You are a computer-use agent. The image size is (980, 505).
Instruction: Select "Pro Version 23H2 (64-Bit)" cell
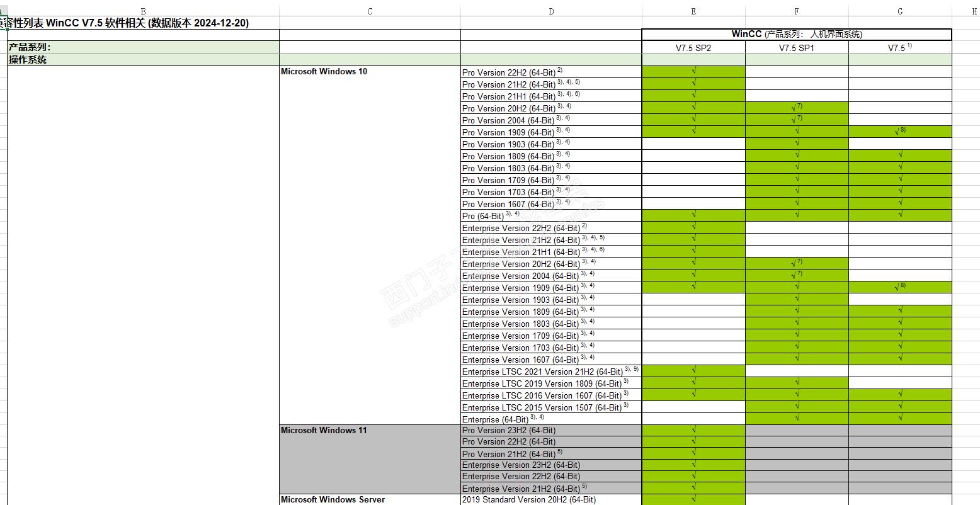tap(551, 431)
